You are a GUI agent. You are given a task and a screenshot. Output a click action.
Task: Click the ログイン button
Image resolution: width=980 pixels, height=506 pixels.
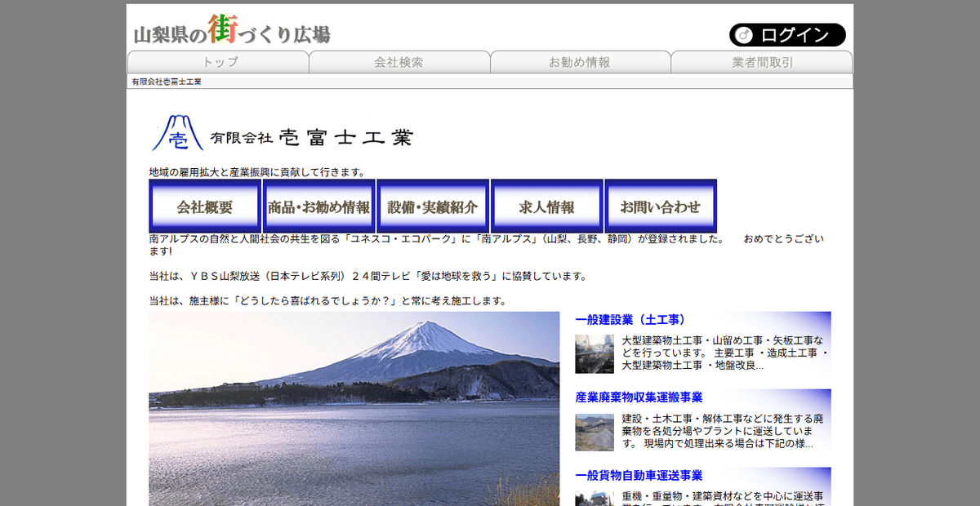(786, 35)
